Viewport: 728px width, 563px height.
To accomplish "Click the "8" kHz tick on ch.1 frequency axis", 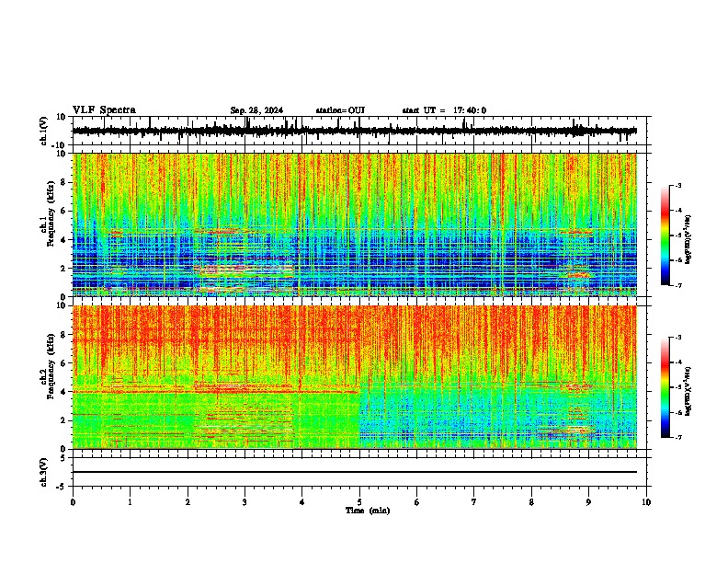I will point(63,182).
